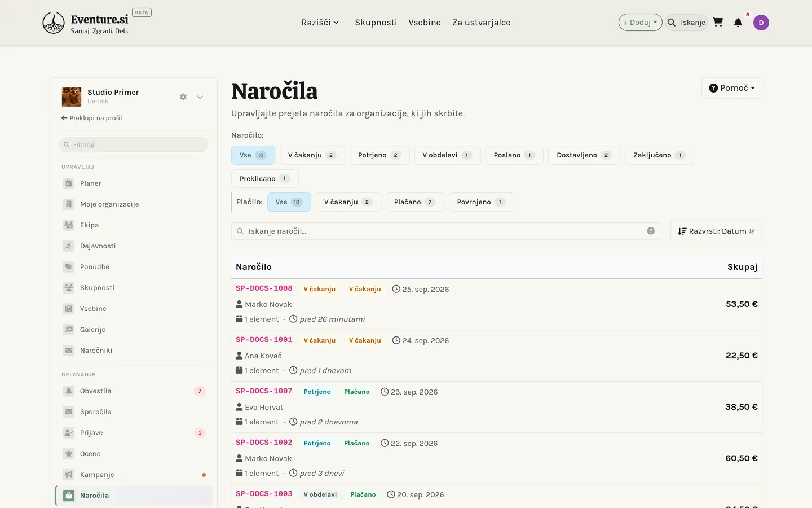Click the Eventure.si tree logo
Screen dimensions: 812x508
click(x=54, y=23)
